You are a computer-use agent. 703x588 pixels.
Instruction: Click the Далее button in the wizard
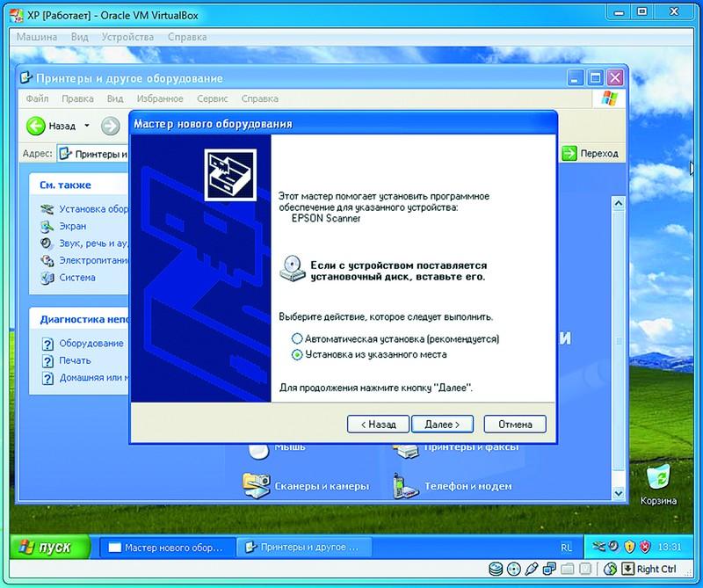[443, 425]
